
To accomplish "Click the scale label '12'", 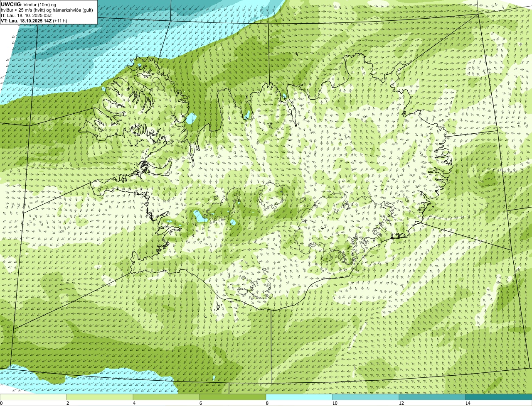I will pyautogui.click(x=401, y=403).
